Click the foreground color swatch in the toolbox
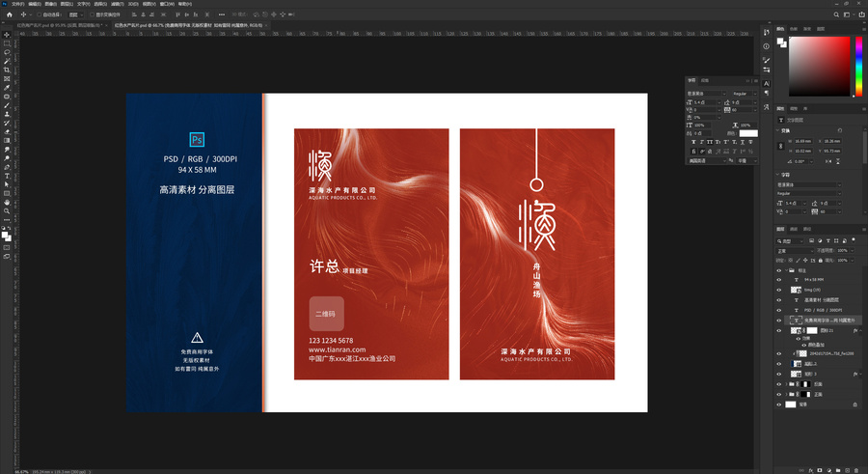The image size is (868, 474). 5,235
